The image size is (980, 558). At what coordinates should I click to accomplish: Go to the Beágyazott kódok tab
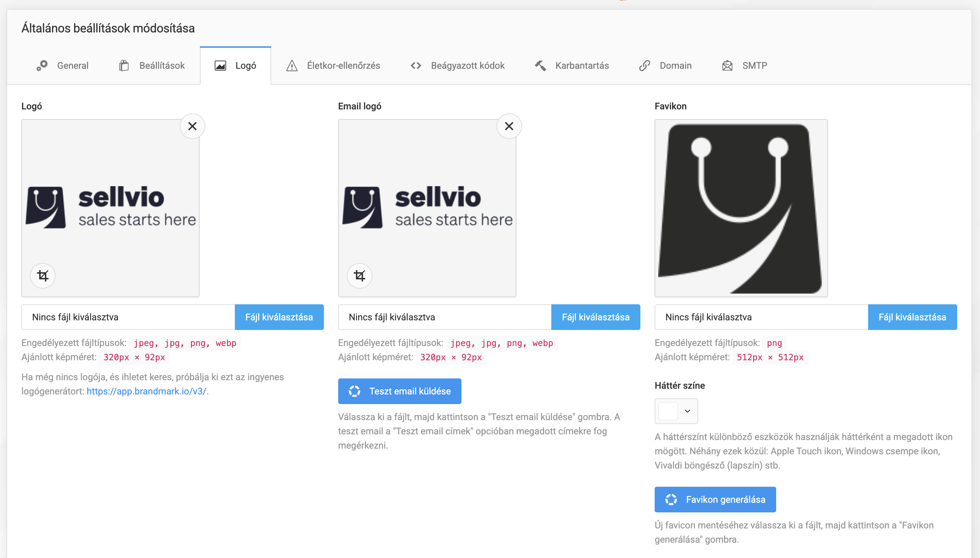(x=457, y=66)
